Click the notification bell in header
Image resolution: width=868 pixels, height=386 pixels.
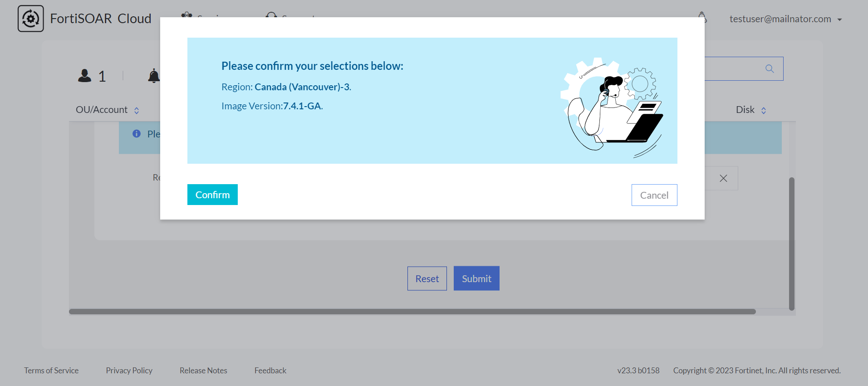[x=702, y=18]
